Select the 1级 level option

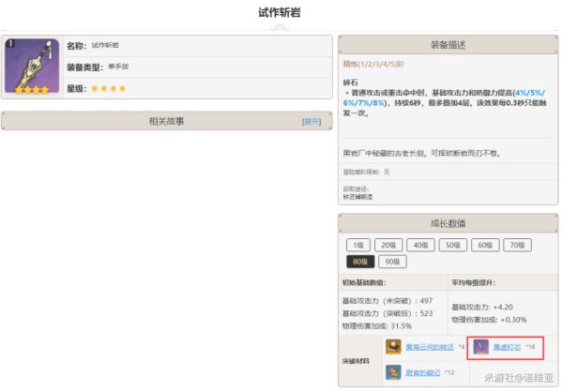(358, 244)
